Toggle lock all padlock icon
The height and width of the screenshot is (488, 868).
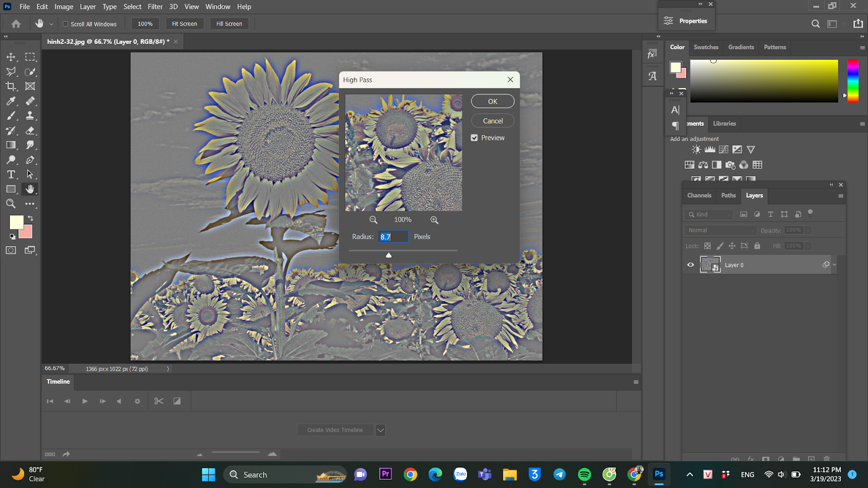pyautogui.click(x=757, y=246)
